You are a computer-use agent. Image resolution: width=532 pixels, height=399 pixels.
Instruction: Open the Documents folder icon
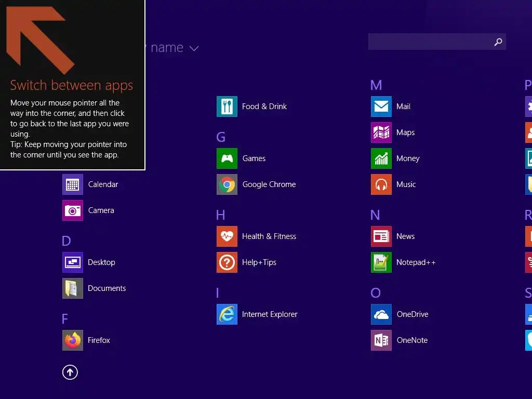[73, 288]
